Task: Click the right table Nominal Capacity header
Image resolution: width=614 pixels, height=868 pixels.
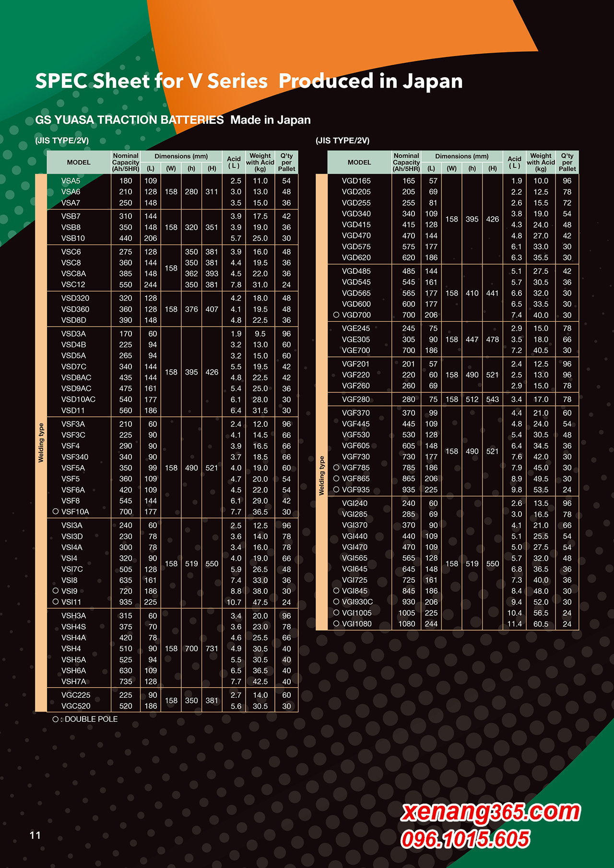Action: point(406,163)
